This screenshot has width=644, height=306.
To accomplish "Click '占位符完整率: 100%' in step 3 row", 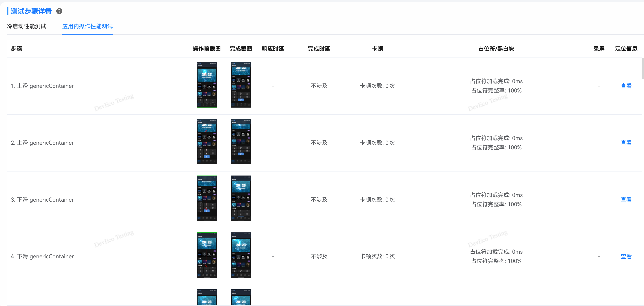I will point(496,204).
